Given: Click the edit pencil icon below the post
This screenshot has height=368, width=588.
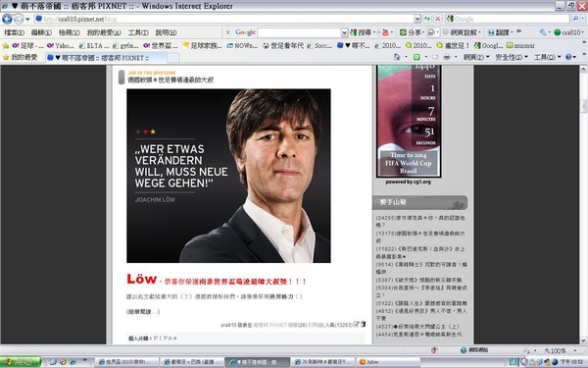Looking at the screenshot, I should [357, 324].
